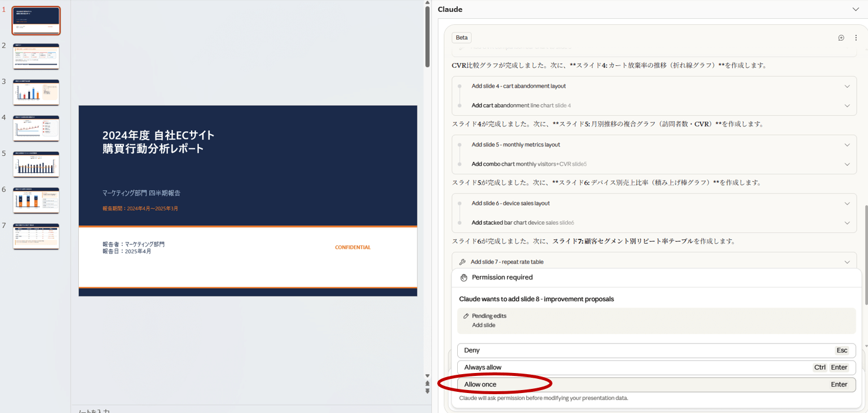Click the wrench icon beside Add slide 7

463,262
